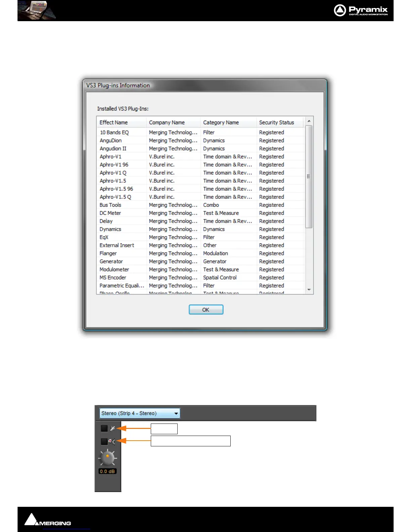The height and width of the screenshot is (532, 411).
Task: Toggle the checkbox beside the muted speaker icon
Action: [x=104, y=441]
